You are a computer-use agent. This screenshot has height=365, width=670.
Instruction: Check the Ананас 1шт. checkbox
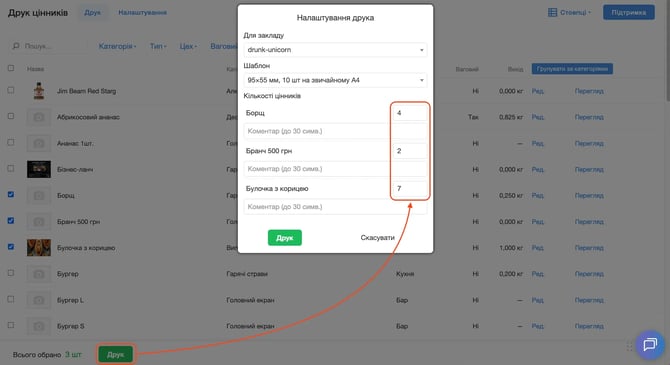point(11,142)
